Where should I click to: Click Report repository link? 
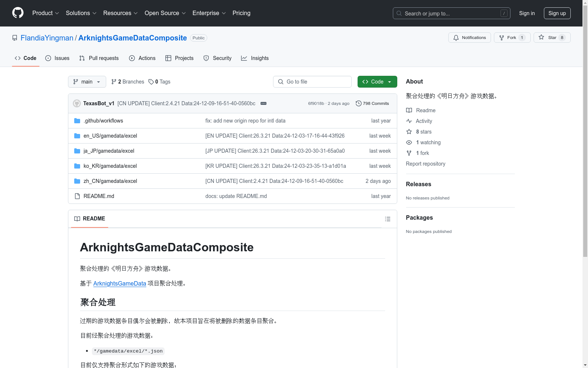pyautogui.click(x=426, y=164)
